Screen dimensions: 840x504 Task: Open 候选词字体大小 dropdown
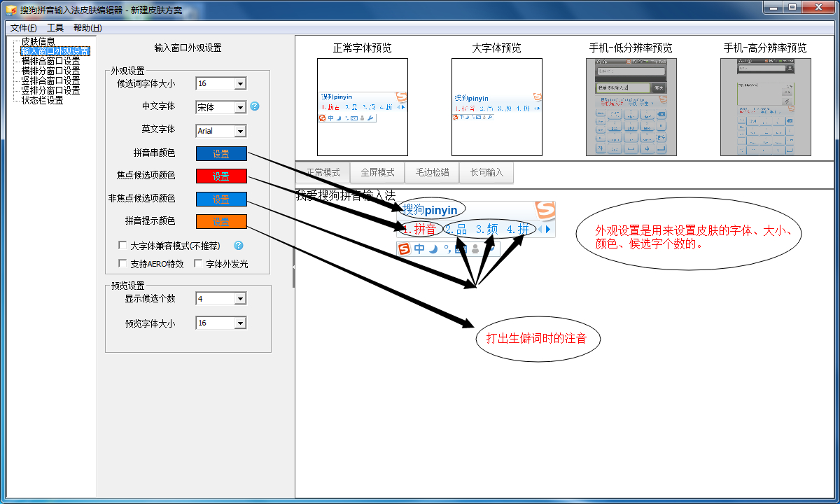(240, 84)
